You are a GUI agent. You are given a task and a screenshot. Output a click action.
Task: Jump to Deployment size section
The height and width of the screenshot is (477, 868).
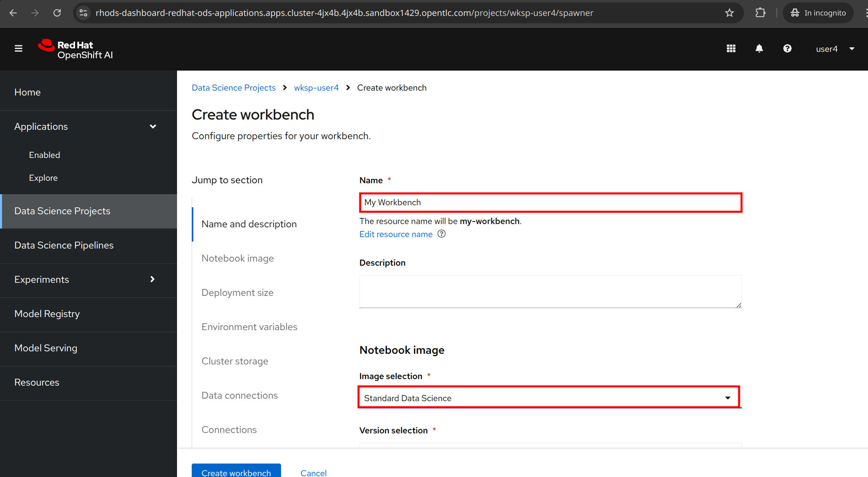[x=237, y=293]
